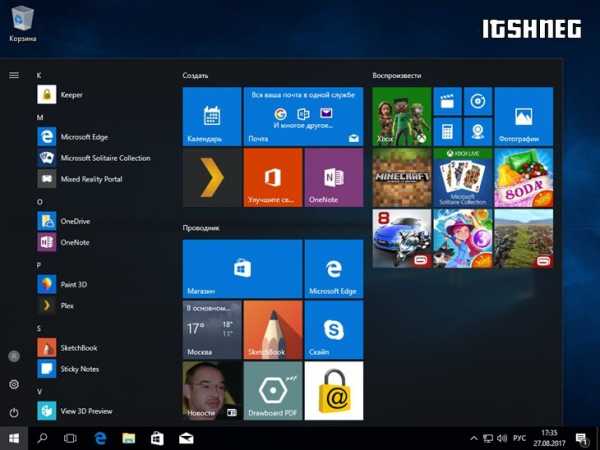Launch SketchBook from the app list
The width and height of the screenshot is (600, 450).
68,347
